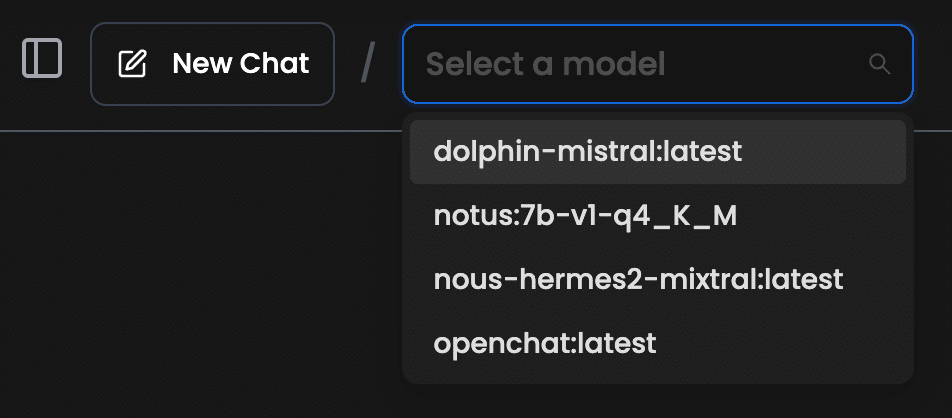Click the 'New Chat' label text
952x418 pixels.
[241, 64]
